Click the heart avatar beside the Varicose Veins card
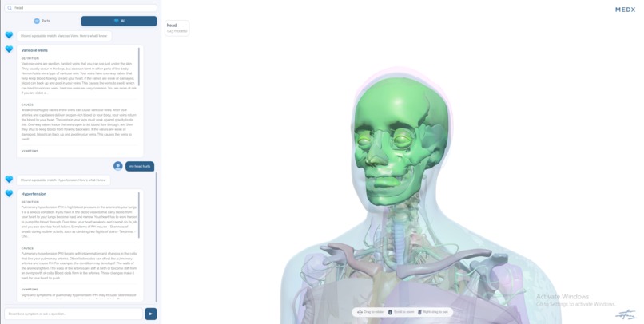644x324 pixels. 9,49
